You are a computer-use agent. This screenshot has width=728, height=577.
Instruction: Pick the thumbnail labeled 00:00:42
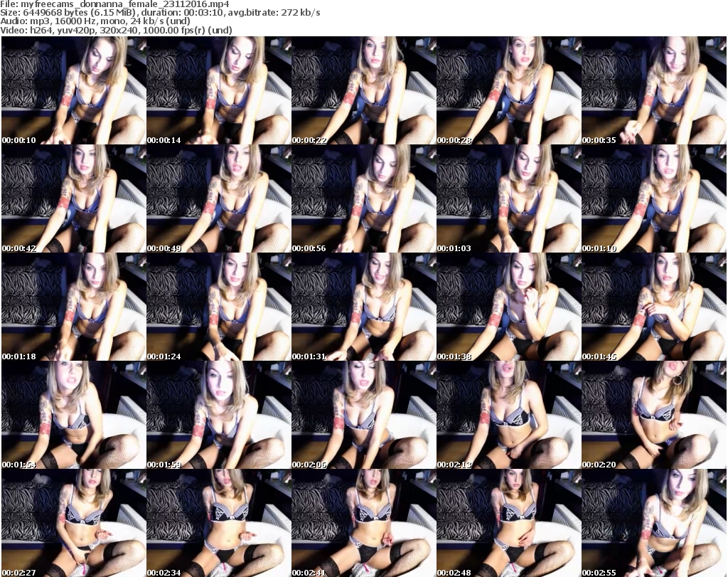point(74,198)
